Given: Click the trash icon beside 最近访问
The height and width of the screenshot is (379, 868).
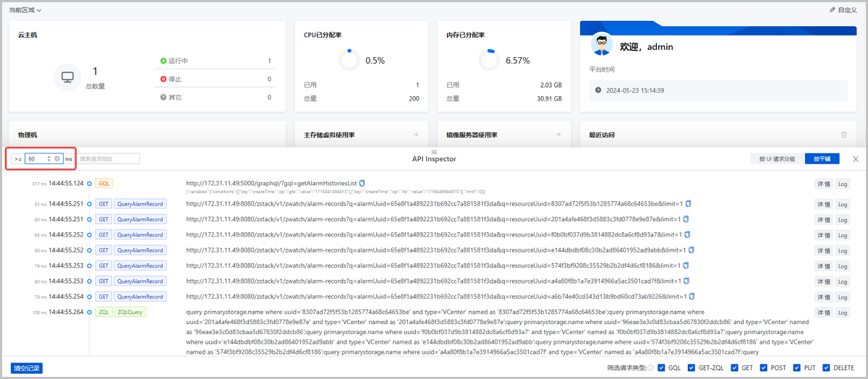Looking at the screenshot, I should coord(843,135).
